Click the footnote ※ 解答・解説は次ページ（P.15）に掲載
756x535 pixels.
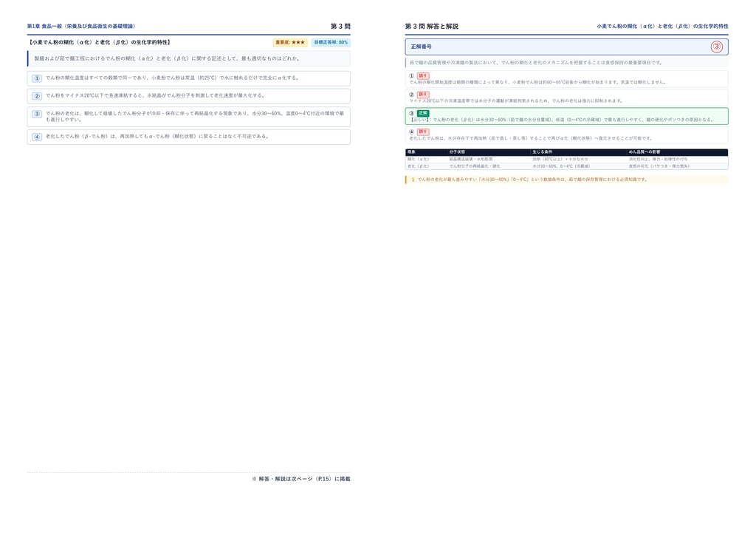point(301,479)
